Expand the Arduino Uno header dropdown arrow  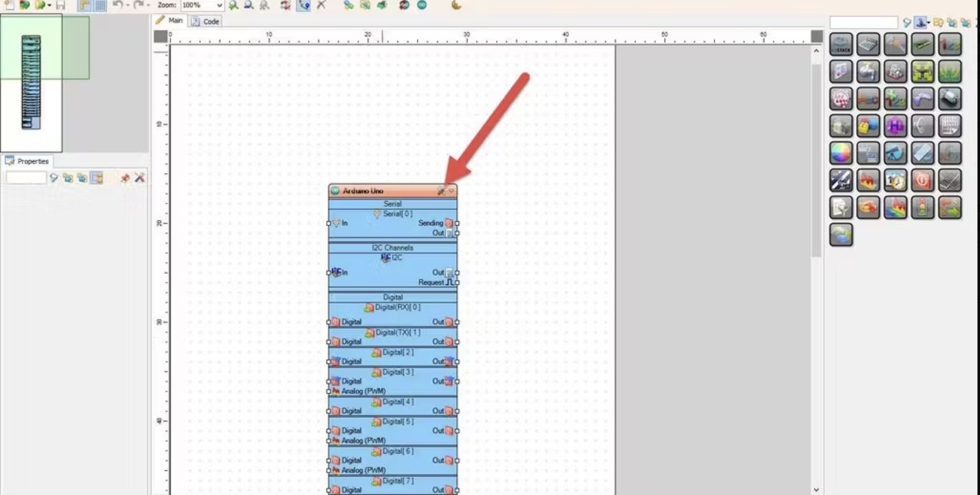point(451,191)
